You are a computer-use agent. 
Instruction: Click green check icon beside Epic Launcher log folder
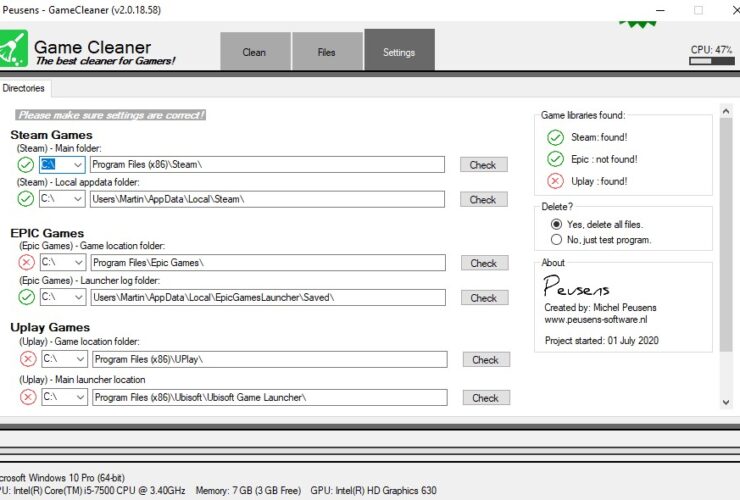(x=26, y=297)
